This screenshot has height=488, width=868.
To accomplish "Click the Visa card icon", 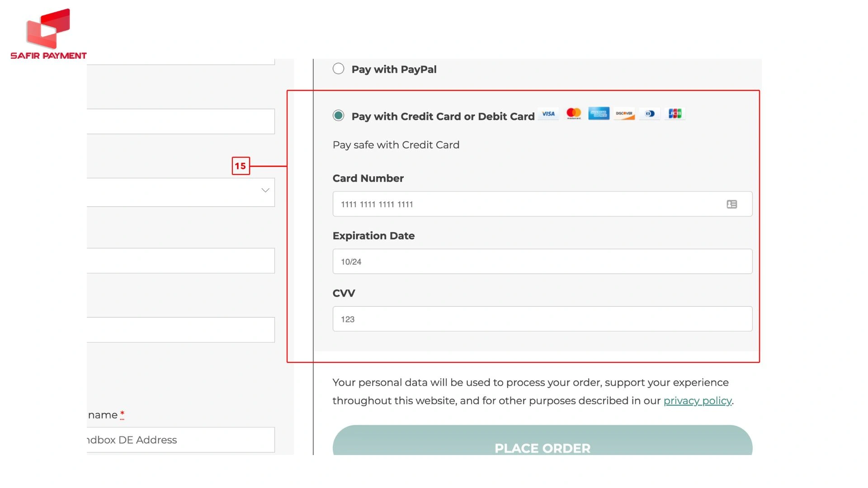I will (x=548, y=114).
